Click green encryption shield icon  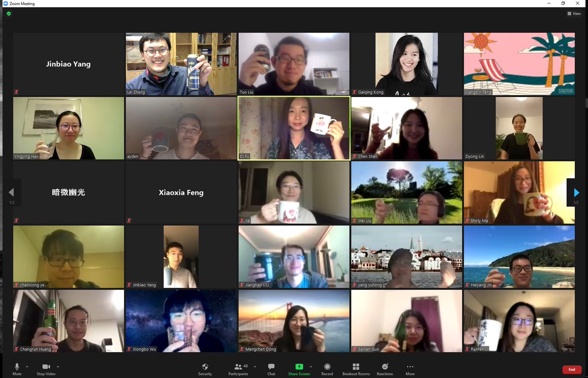coord(8,14)
